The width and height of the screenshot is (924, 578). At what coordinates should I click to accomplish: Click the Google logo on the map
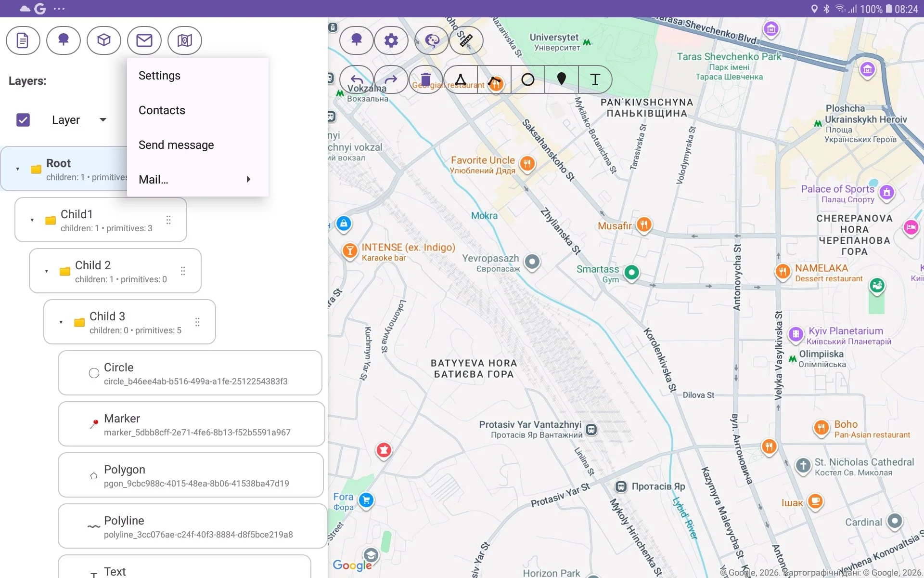(x=352, y=565)
